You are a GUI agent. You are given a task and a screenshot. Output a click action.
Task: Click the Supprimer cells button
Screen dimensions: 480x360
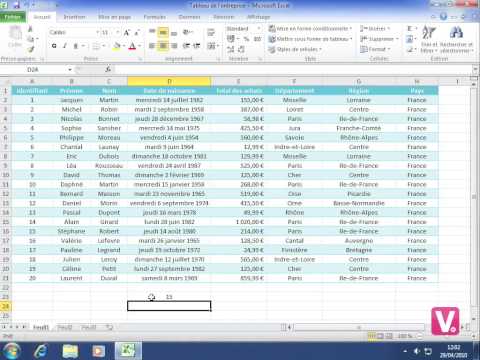(x=379, y=39)
